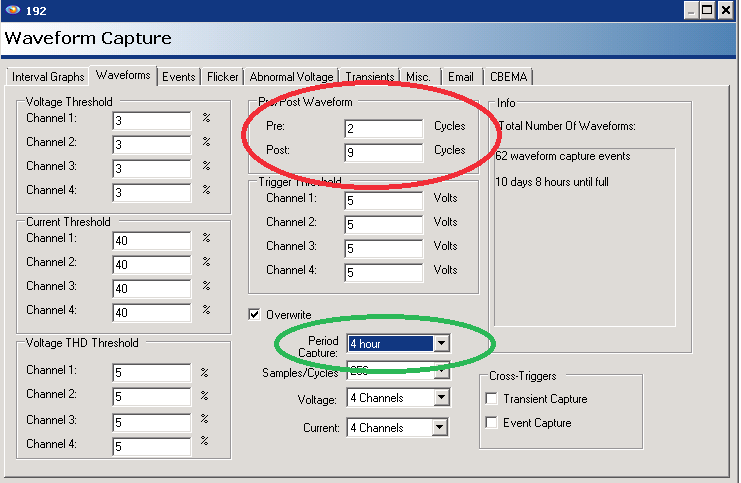Click the Trigger Threshold Channel 3 Volts field
The height and width of the screenshot is (483, 741).
pyautogui.click(x=384, y=249)
